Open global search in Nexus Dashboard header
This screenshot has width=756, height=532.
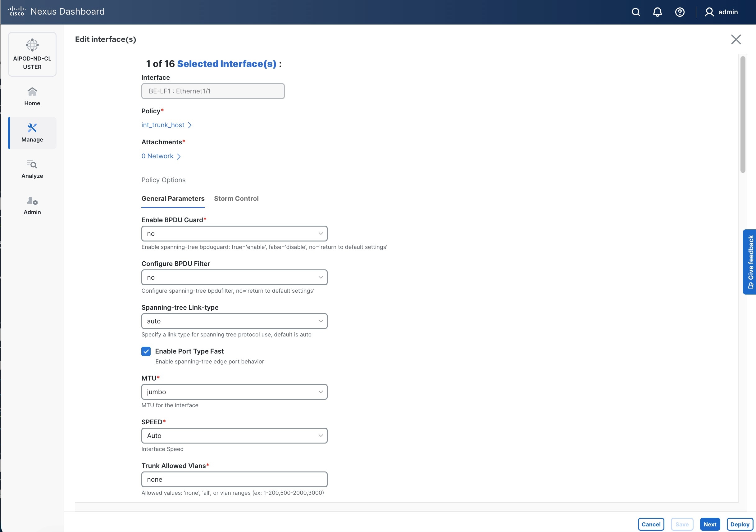click(635, 12)
